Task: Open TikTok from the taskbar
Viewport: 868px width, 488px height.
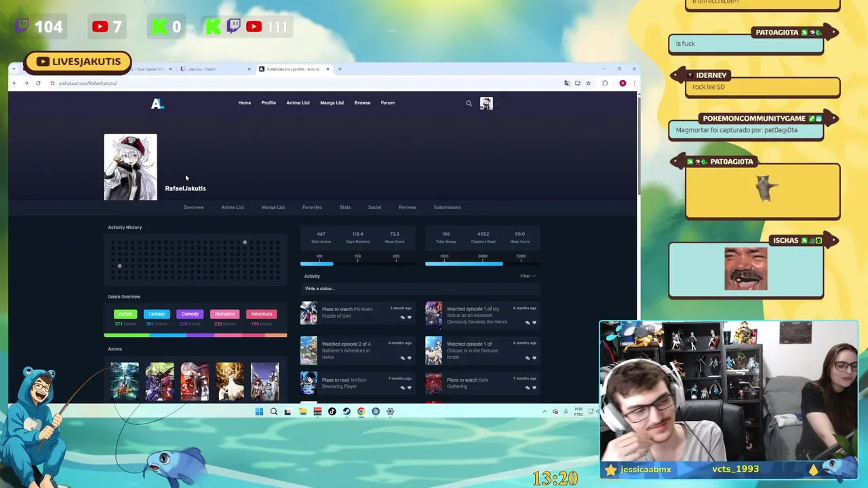Action: [332, 411]
